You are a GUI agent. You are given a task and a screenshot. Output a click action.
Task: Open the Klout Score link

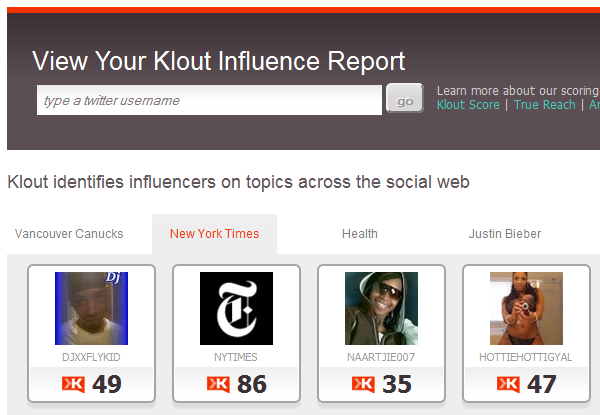pos(468,104)
